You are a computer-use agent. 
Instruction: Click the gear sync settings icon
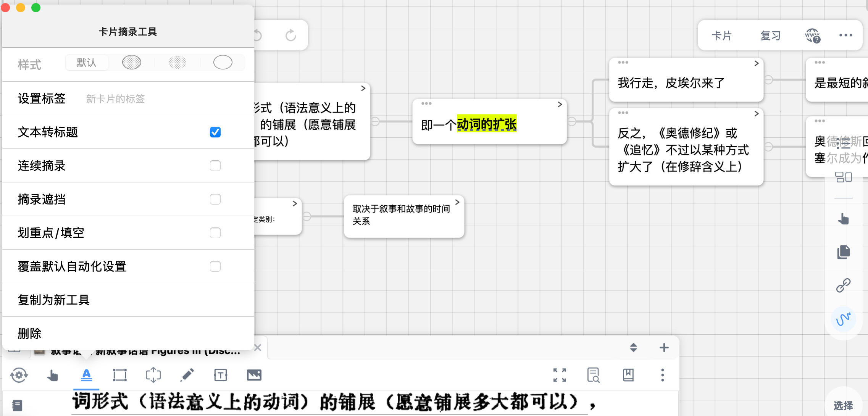(19, 375)
